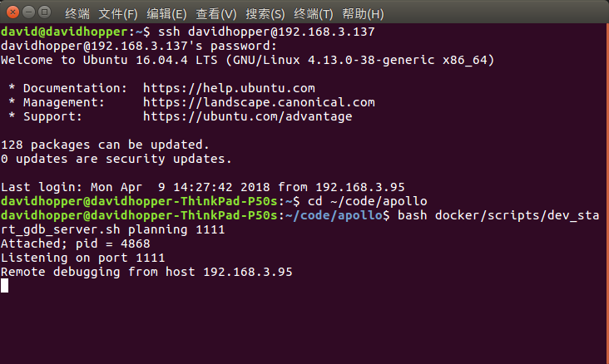Click the https://ubuntu.com/advantage link
Screen dimensions: 609x364
point(247,116)
